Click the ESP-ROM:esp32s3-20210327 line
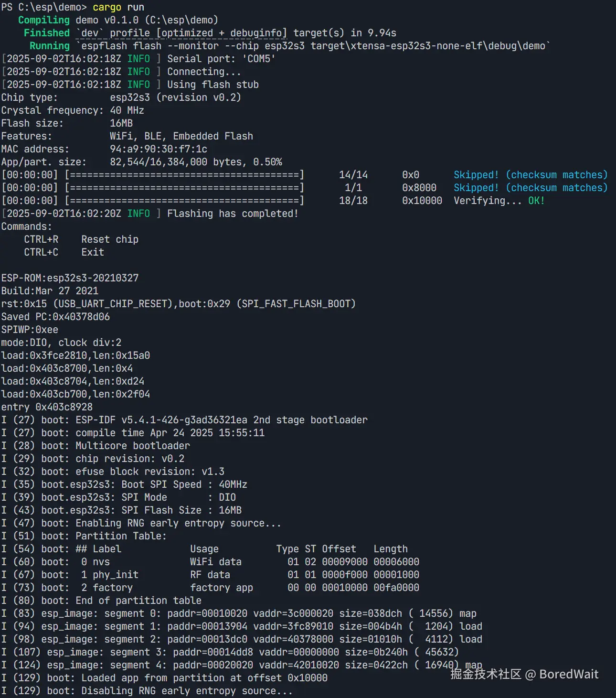The height and width of the screenshot is (698, 616). (x=70, y=278)
